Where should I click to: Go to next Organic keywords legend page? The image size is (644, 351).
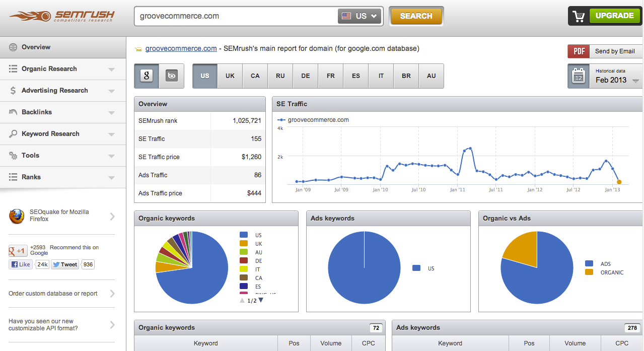(x=261, y=300)
